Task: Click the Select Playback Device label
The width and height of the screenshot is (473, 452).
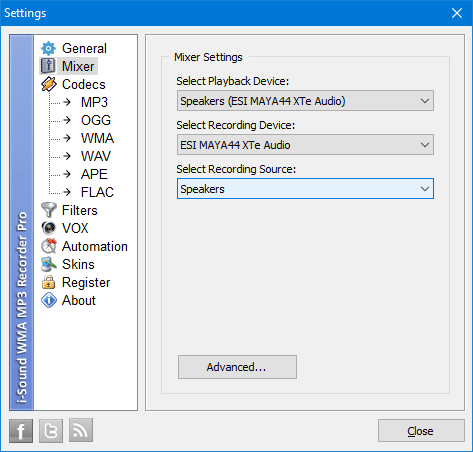Action: [233, 81]
